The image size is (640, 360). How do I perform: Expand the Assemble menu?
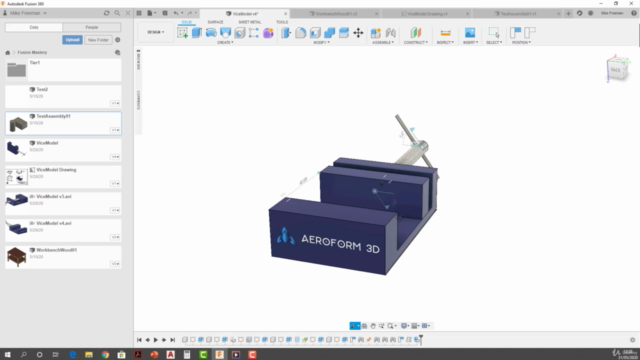click(x=383, y=42)
